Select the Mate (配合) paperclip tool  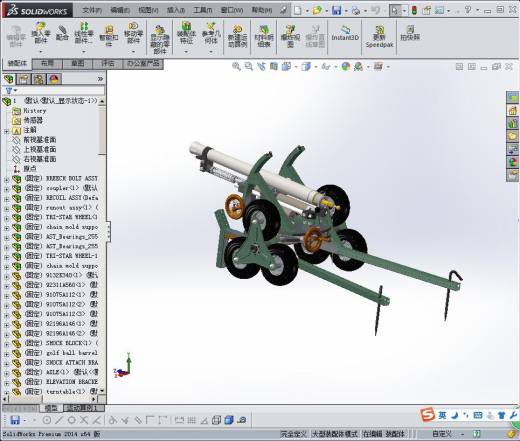[x=62, y=33]
